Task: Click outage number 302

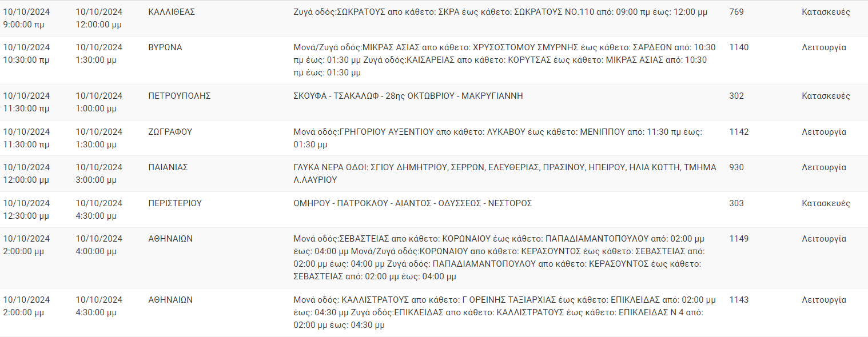Action: 736,96
